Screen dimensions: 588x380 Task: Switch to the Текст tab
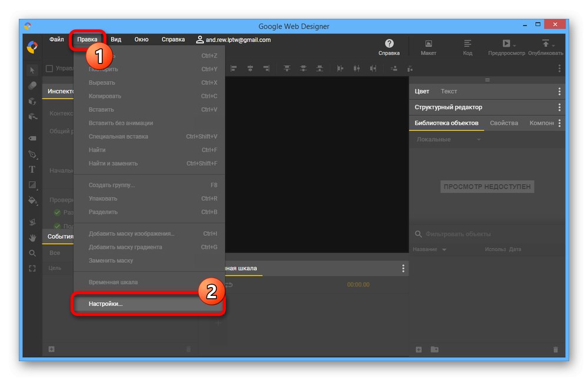(449, 91)
